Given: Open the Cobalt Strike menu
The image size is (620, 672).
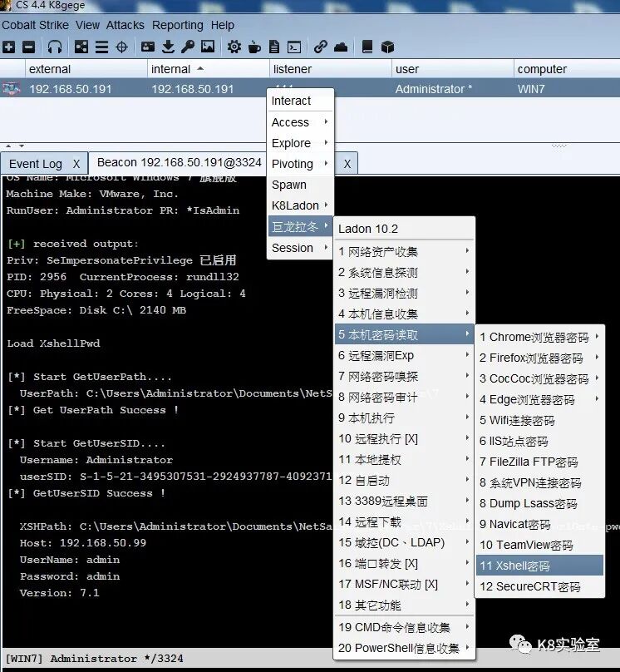Looking at the screenshot, I should [35, 25].
